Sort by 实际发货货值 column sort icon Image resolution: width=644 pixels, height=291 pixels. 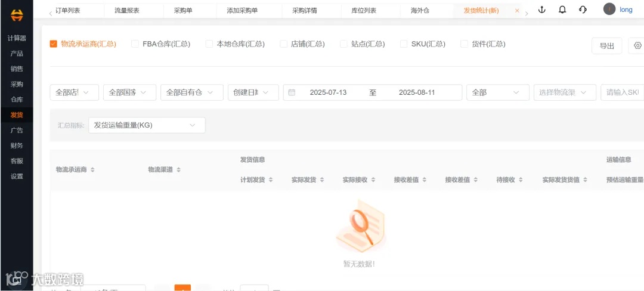coord(586,179)
